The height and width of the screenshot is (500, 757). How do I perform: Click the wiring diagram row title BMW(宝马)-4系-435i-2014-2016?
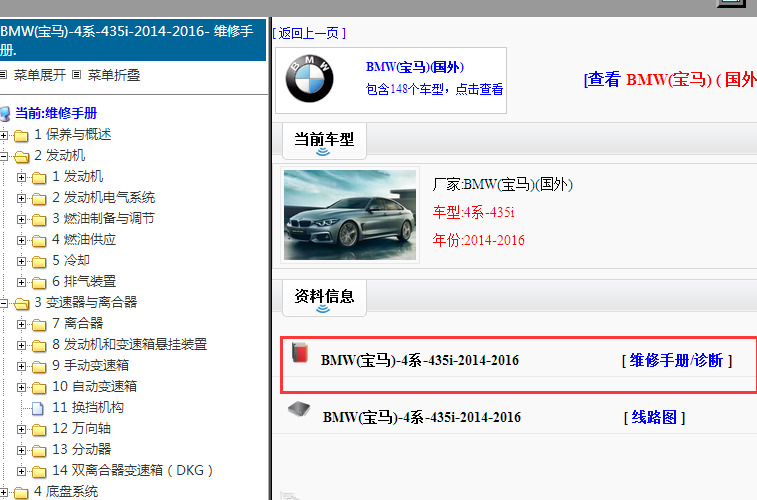(421, 417)
